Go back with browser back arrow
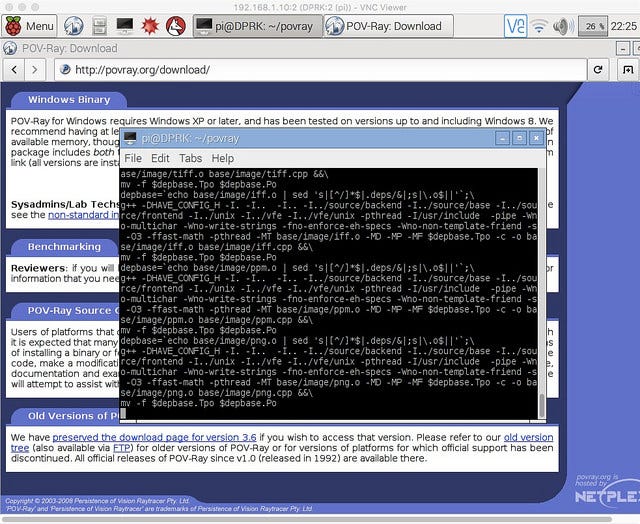 (x=14, y=70)
